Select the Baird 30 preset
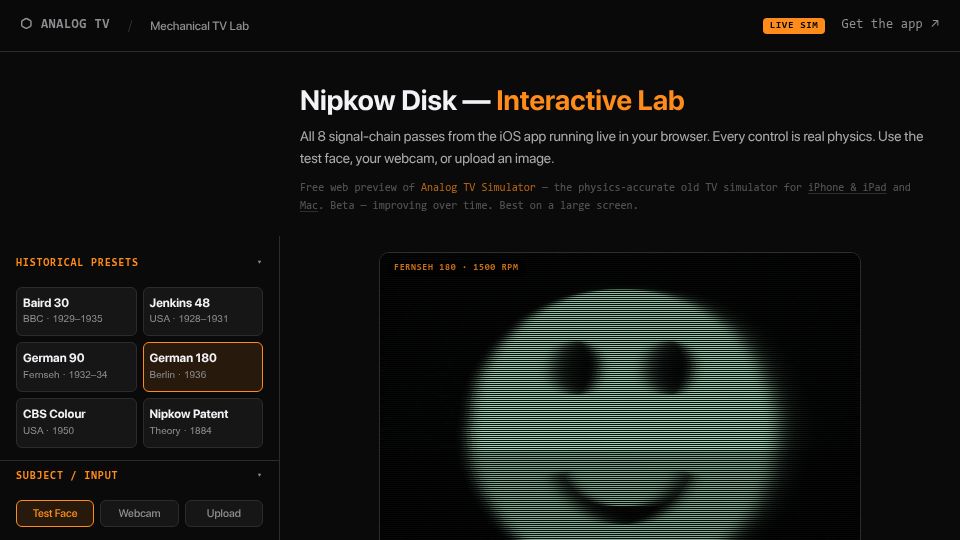The height and width of the screenshot is (540, 960). [77, 311]
